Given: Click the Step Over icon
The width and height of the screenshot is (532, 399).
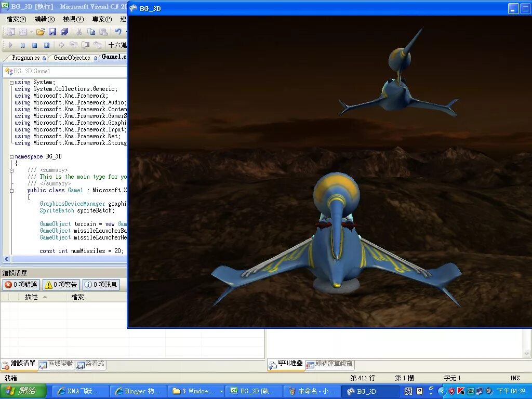Looking at the screenshot, I should (86, 45).
